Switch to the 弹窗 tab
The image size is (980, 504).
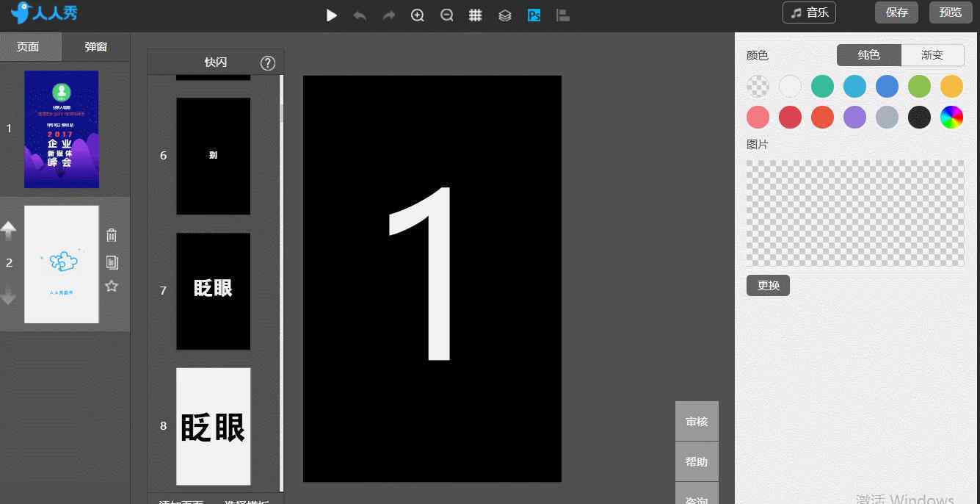[96, 47]
